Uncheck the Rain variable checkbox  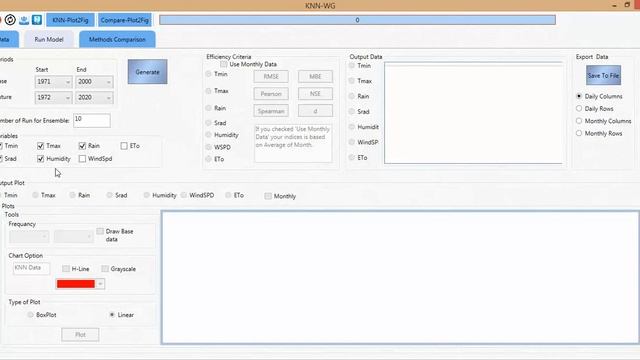[x=82, y=146]
